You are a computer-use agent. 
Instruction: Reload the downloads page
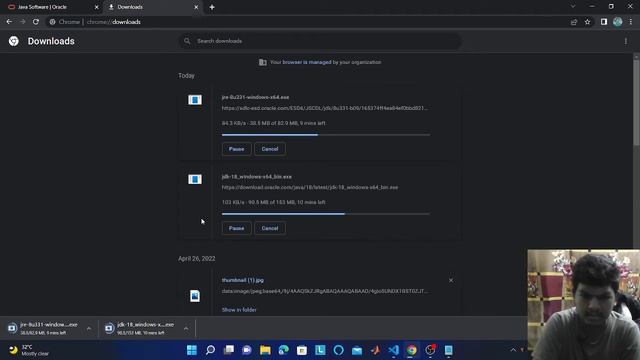(36, 22)
